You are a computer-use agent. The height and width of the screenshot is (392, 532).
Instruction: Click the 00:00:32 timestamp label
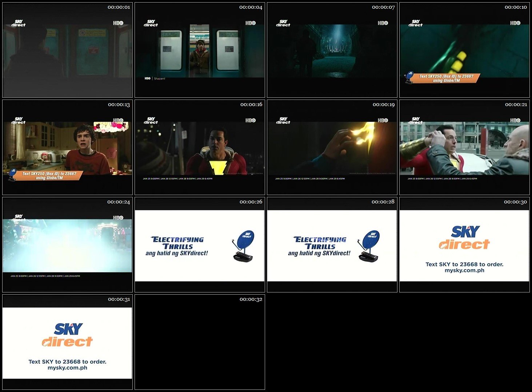[251, 299]
